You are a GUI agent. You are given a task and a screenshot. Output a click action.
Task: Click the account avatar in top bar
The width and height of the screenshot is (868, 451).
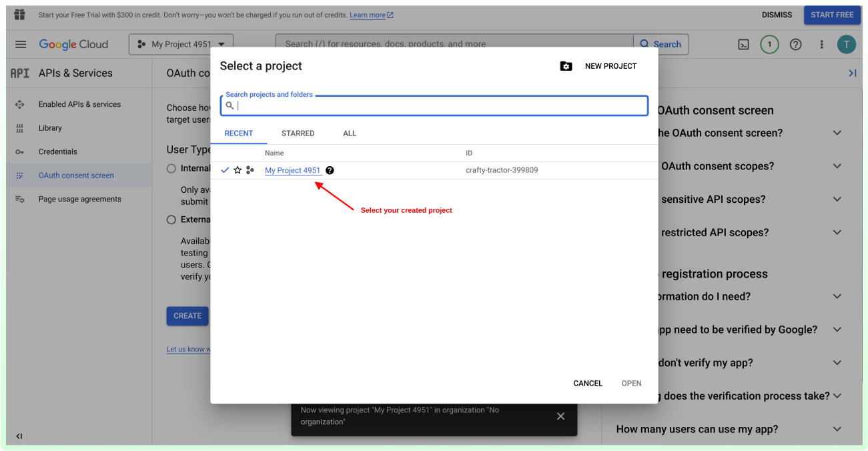click(x=847, y=44)
